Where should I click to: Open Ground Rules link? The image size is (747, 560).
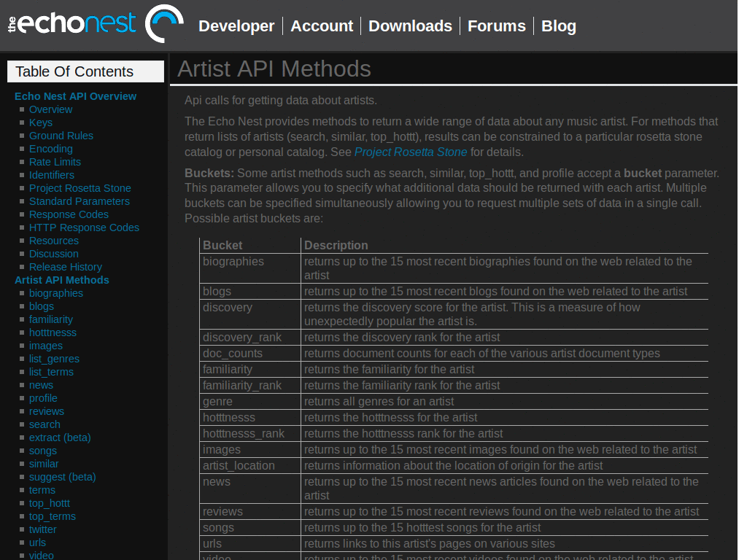tap(61, 136)
